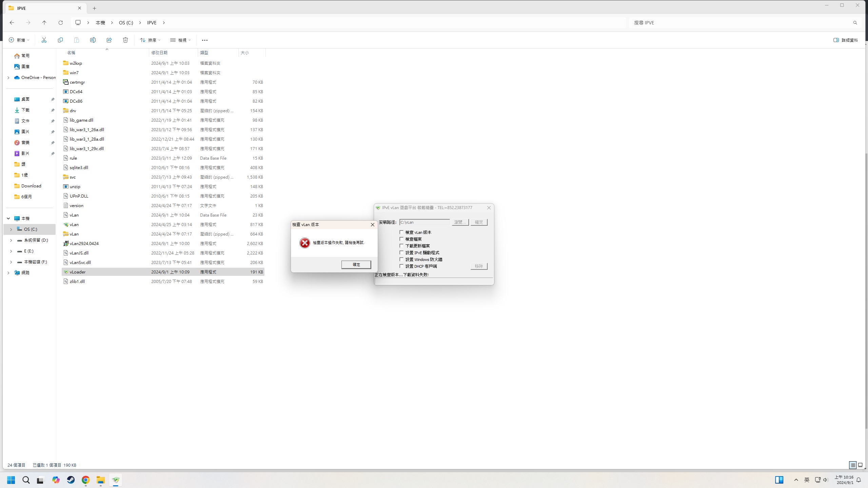Click the 搜尋 IPVE search field

(x=739, y=23)
